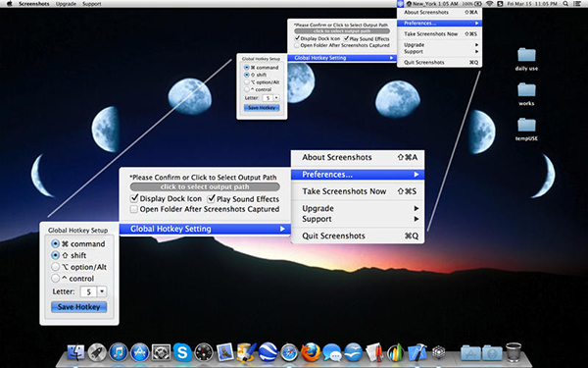Click Screenshots cube icon in menu bar

pyautogui.click(x=401, y=4)
